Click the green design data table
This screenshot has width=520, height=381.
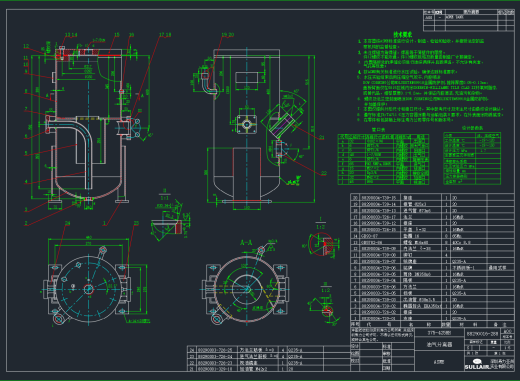coord(472,158)
